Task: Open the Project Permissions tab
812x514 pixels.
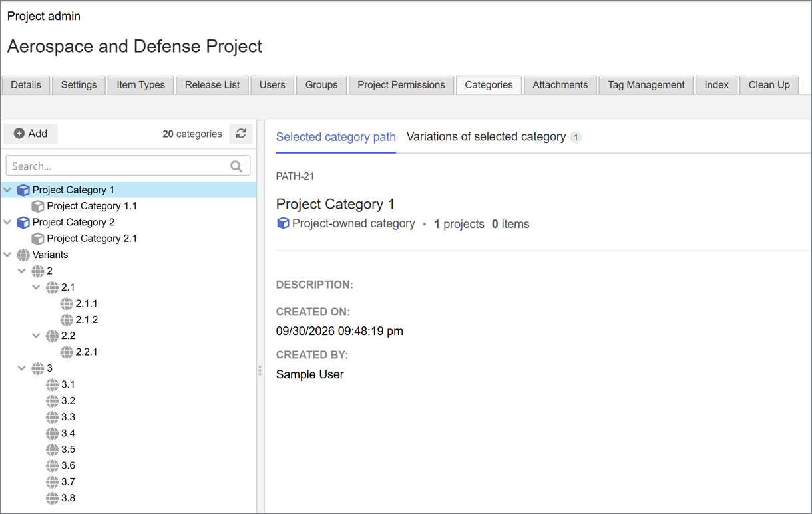Action: coord(401,85)
